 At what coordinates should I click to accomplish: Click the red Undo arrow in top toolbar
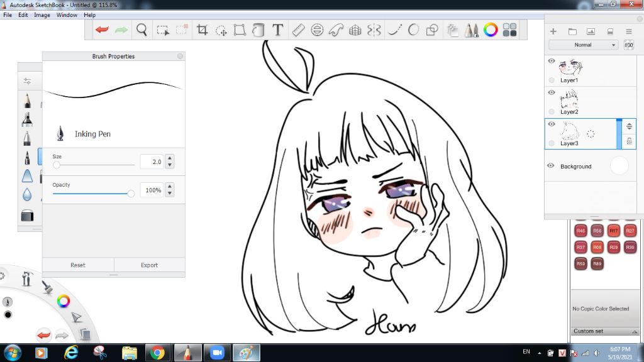pos(102,30)
